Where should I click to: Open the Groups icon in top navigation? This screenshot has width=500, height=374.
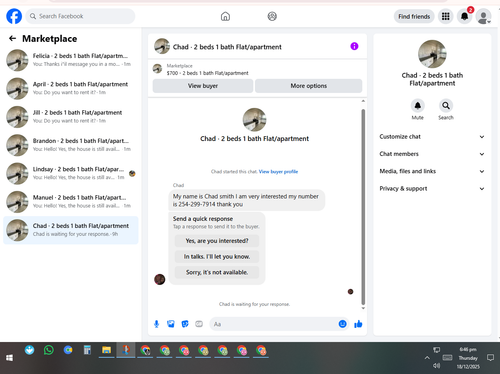coord(272,16)
